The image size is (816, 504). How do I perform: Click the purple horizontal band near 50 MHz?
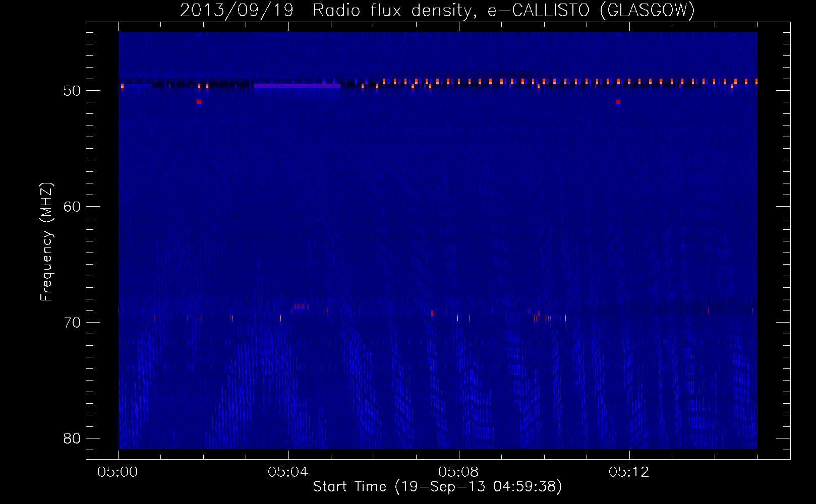coord(297,86)
